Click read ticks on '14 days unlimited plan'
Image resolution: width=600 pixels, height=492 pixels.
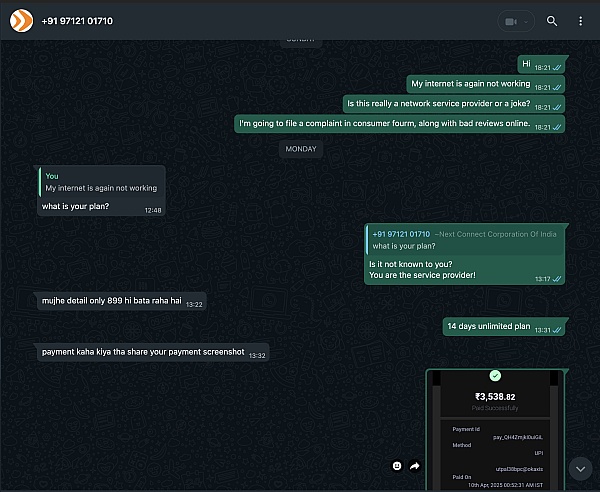click(557, 330)
